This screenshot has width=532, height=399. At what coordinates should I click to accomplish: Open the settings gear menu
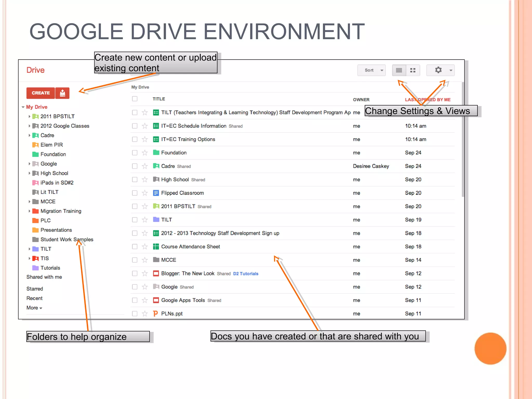440,70
